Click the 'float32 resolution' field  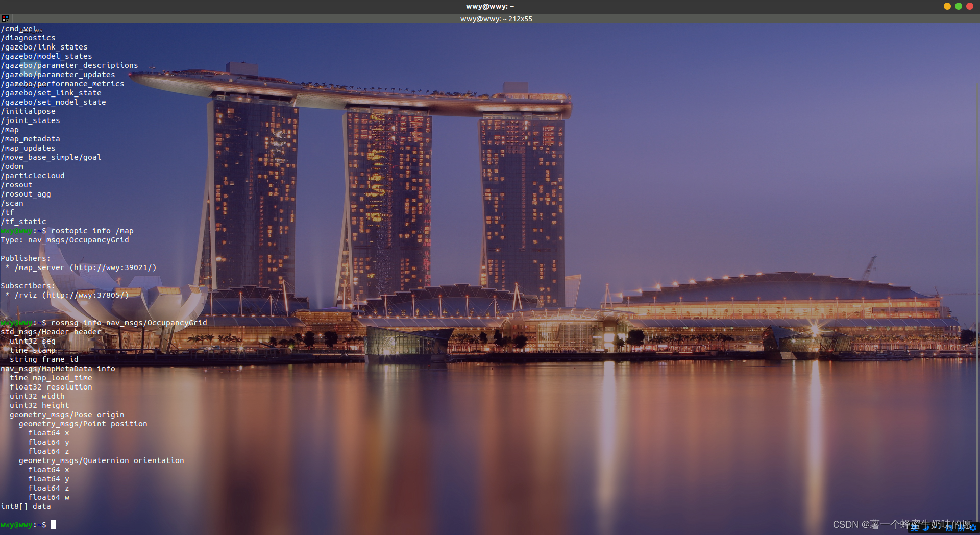[x=51, y=387]
